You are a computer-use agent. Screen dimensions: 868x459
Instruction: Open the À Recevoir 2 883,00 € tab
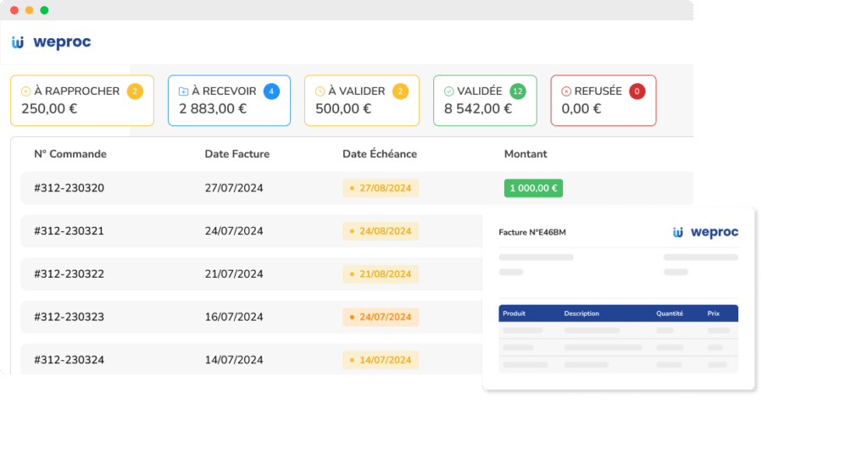pyautogui.click(x=229, y=101)
